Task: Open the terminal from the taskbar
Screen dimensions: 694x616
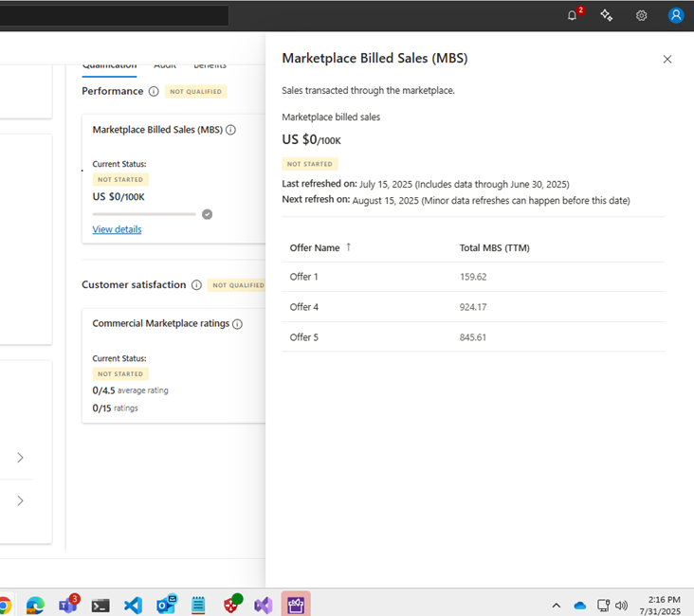Action: pos(100,606)
